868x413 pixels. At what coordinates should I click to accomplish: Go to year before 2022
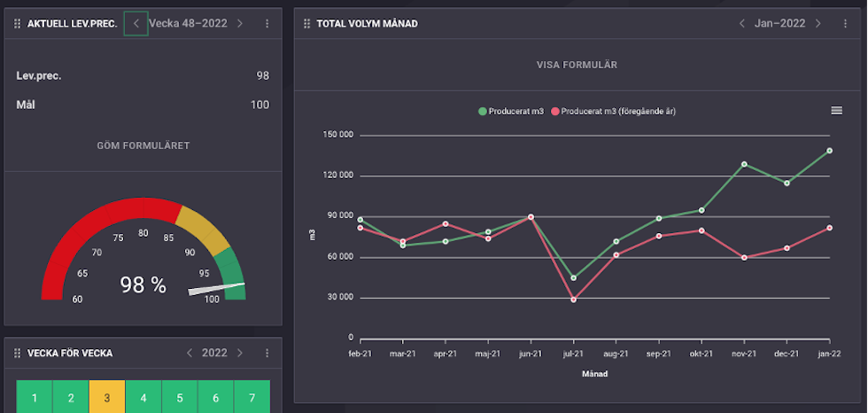(190, 354)
